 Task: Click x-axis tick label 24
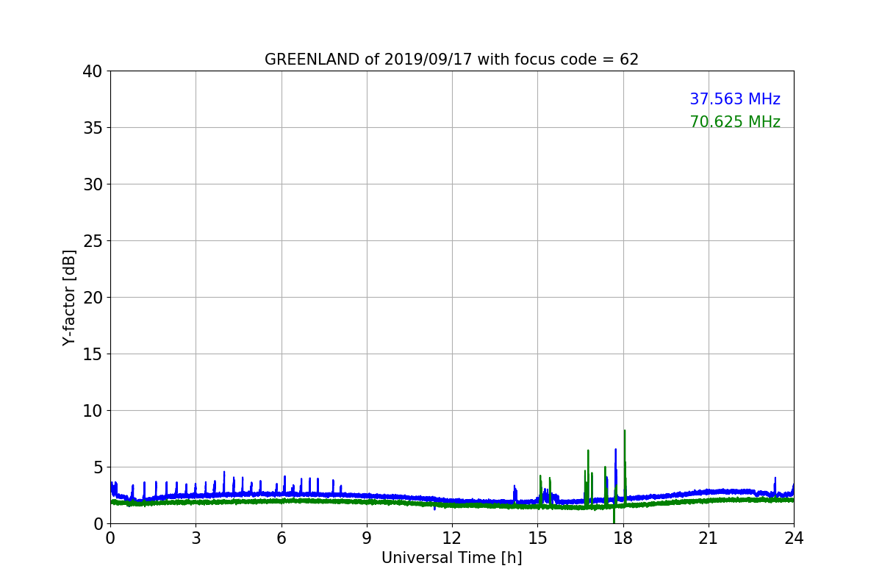[794, 538]
